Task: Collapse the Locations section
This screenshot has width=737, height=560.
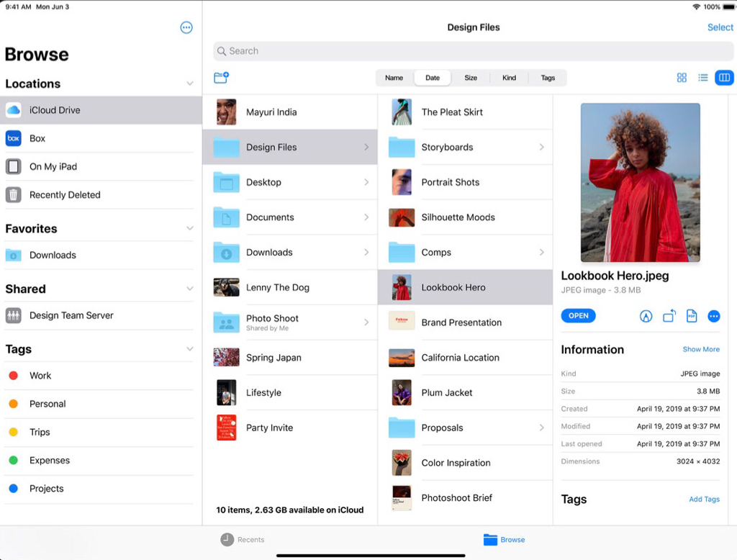Action: [x=190, y=83]
